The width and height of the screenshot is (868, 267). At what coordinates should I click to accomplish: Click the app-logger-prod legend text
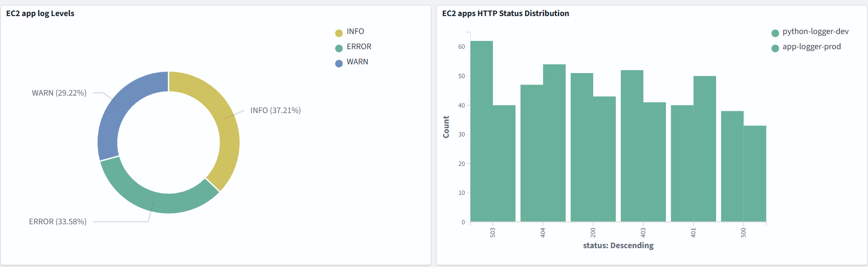point(811,47)
